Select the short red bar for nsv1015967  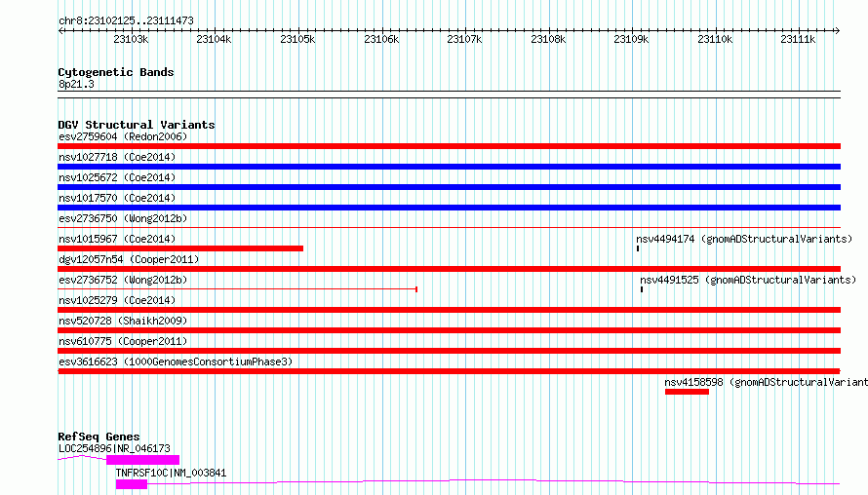click(x=180, y=248)
